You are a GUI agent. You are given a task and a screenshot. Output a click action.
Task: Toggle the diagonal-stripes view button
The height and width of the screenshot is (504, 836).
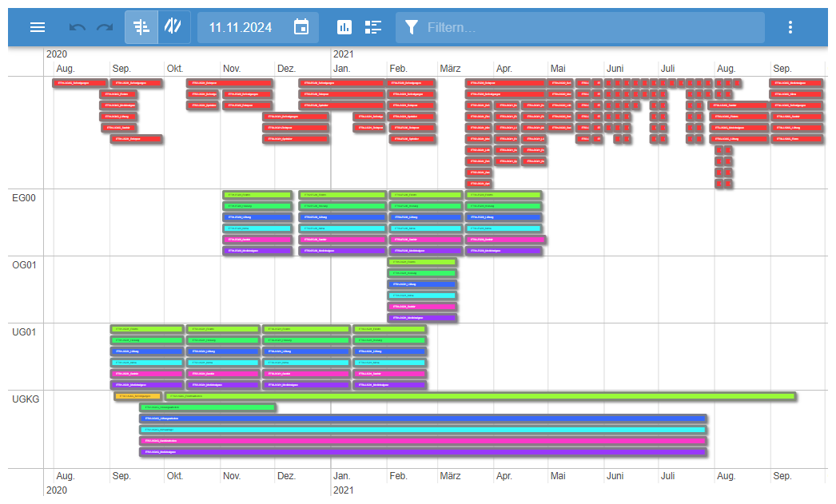(x=173, y=27)
